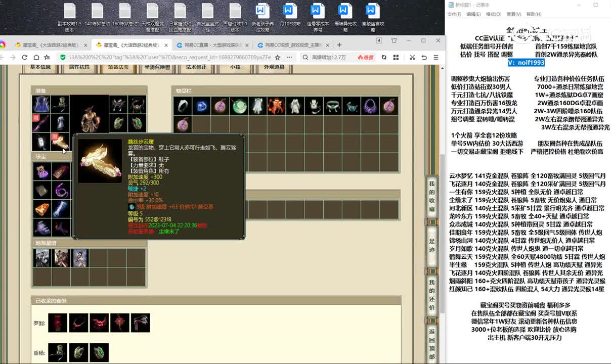
Task: Click 足迹 side button
Action: click(432, 247)
